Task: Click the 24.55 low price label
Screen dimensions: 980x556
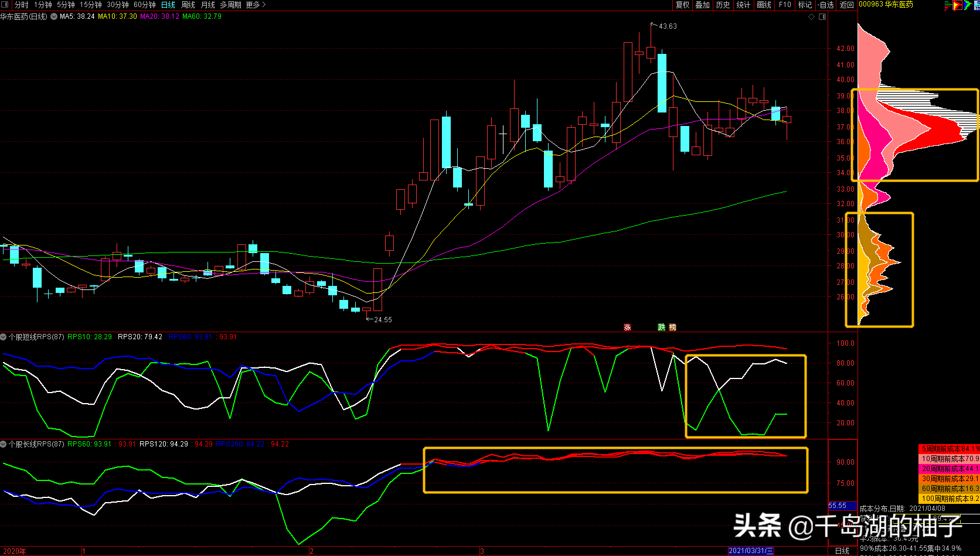Action: 383,320
